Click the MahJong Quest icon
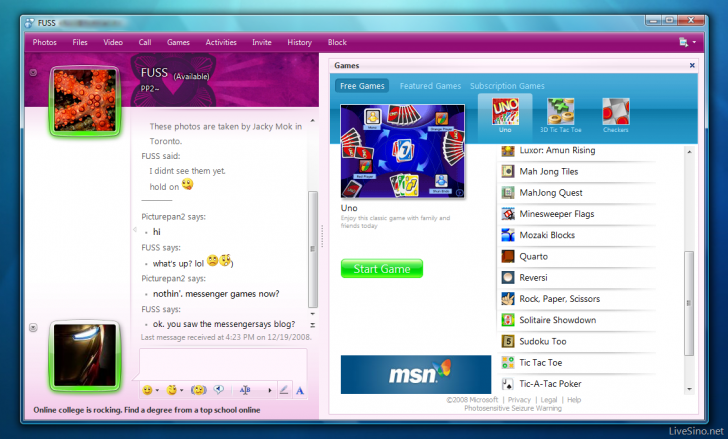 [x=508, y=193]
